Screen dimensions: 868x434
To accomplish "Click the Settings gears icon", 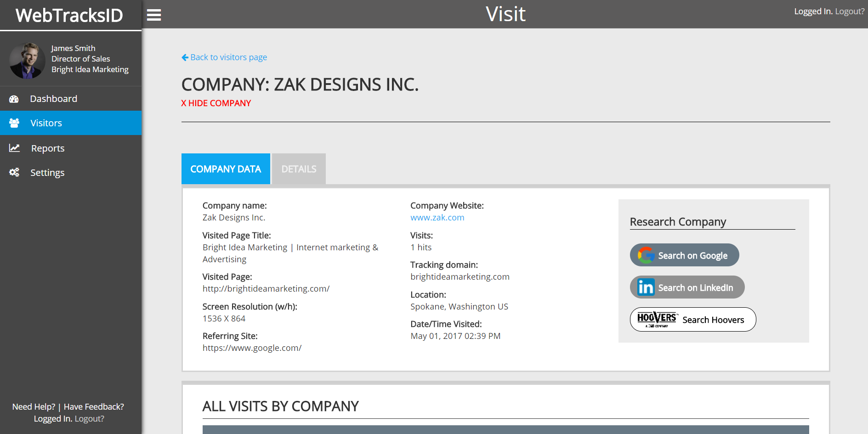I will tap(14, 172).
